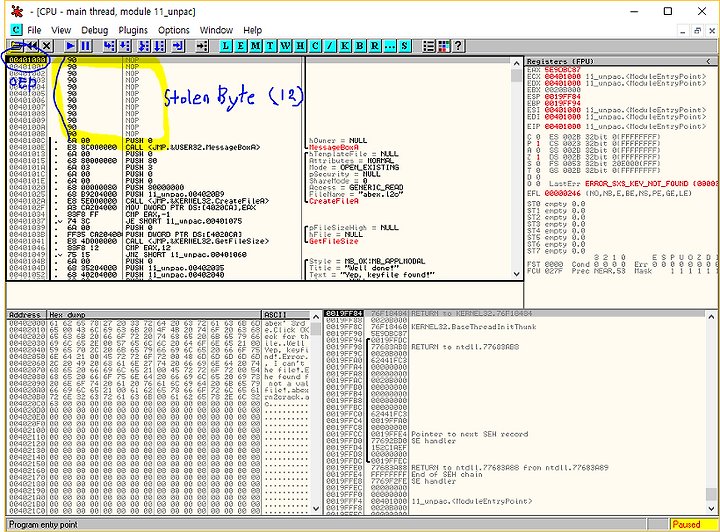The image size is (720, 532).
Task: Click the Address column header in dump
Action: coord(25,315)
